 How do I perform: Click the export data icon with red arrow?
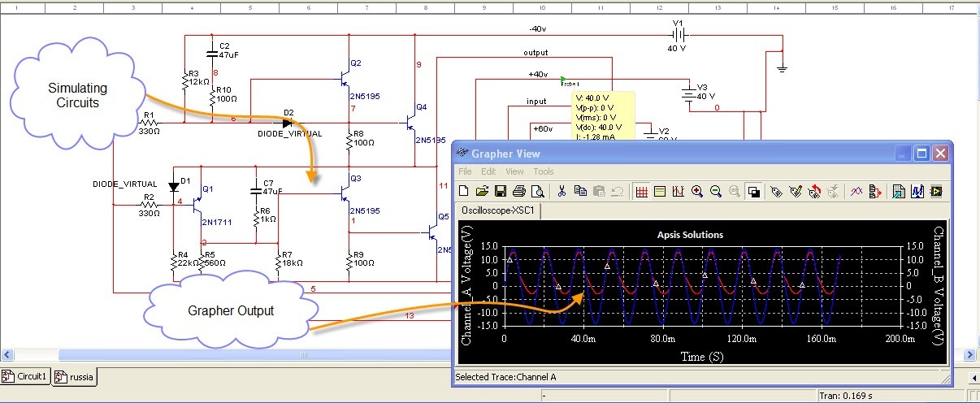875,192
